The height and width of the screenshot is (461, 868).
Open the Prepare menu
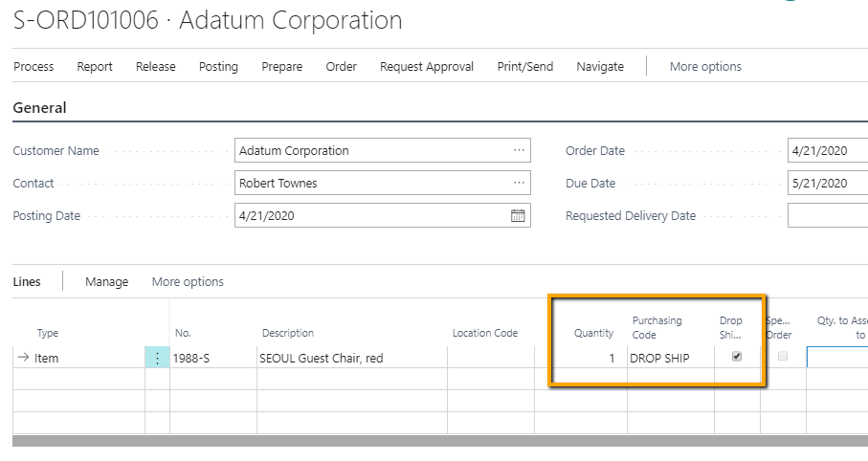click(x=281, y=66)
